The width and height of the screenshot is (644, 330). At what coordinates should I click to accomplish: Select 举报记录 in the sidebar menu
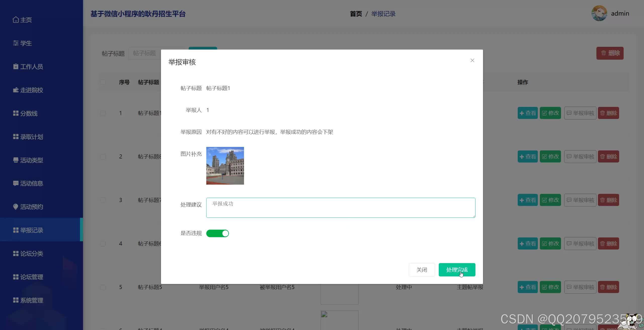(x=31, y=230)
